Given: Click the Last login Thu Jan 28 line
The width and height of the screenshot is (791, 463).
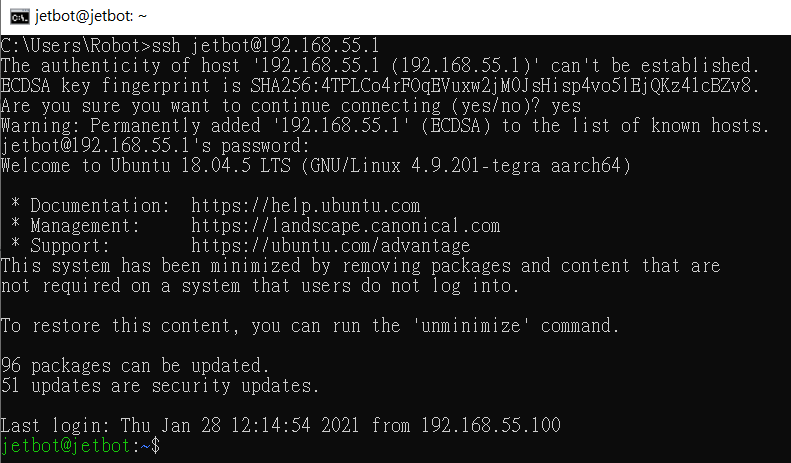Looking at the screenshot, I should [280, 426].
